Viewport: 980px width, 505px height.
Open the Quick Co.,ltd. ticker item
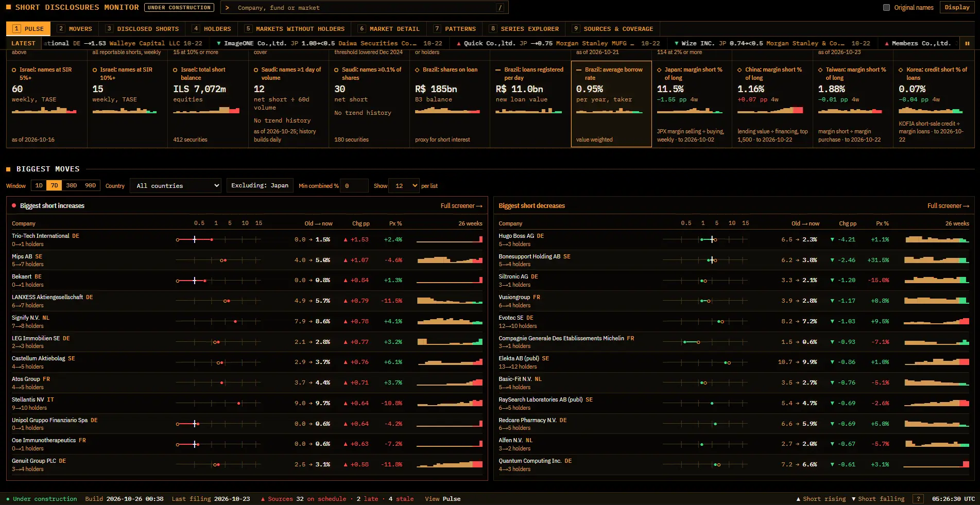point(558,43)
